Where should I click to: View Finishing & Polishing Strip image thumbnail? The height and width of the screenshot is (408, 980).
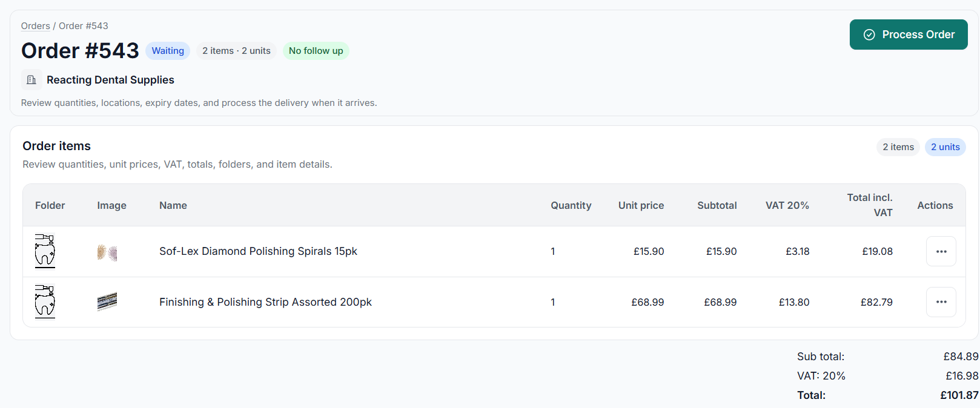(107, 301)
